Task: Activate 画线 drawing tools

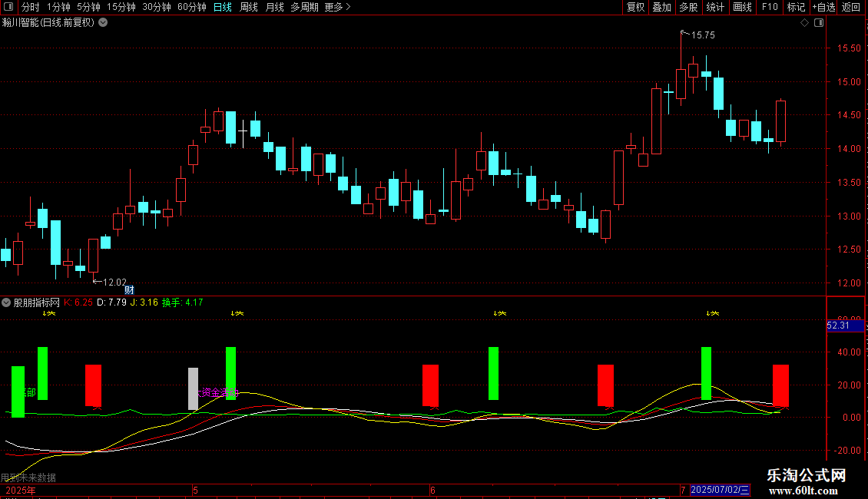Action: pyautogui.click(x=742, y=7)
